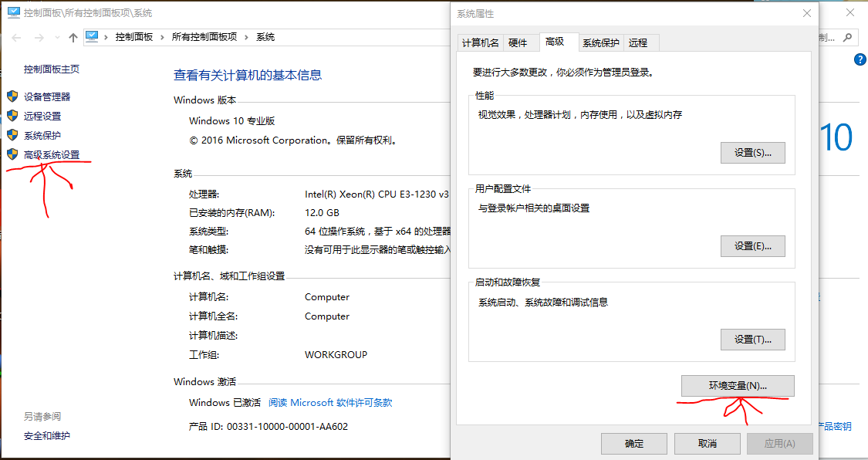868x460 pixels.
Task: Open help with the blue question mark
Action: point(860,59)
